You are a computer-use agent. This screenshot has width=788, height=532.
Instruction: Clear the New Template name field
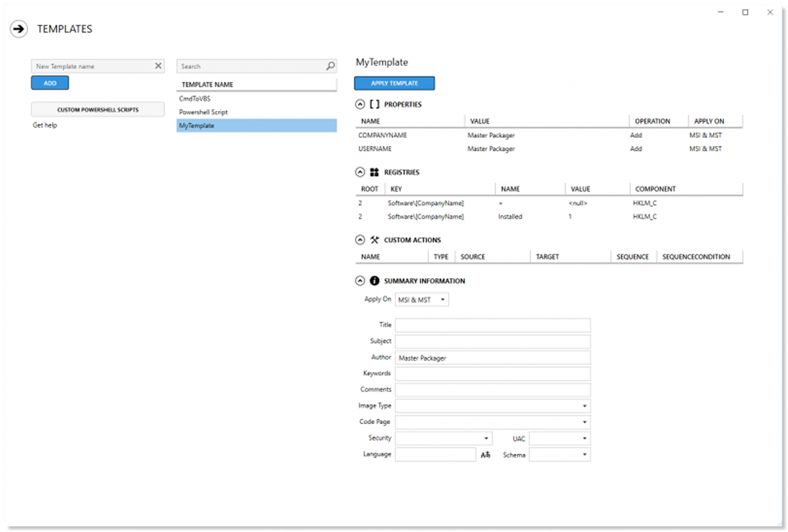tap(158, 66)
